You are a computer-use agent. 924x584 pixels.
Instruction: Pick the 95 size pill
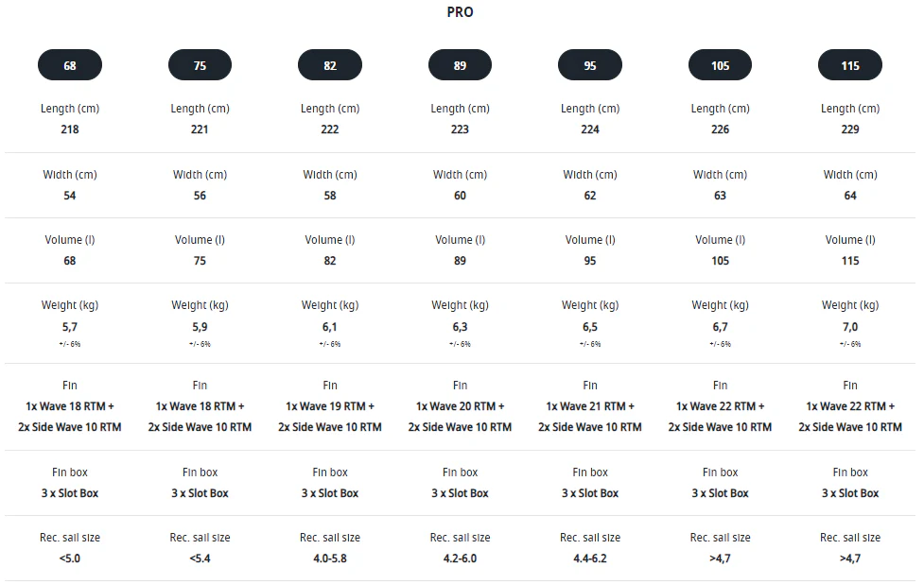click(x=590, y=65)
